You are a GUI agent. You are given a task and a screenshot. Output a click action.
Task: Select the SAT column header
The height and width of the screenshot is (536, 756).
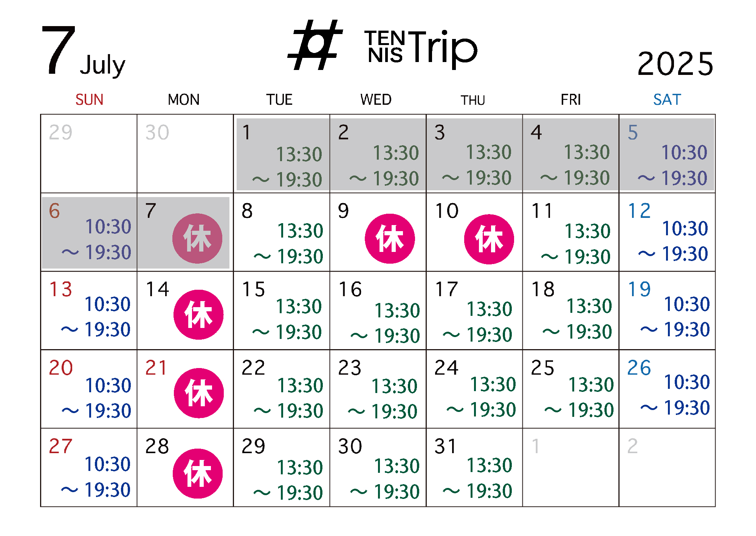pyautogui.click(x=667, y=100)
